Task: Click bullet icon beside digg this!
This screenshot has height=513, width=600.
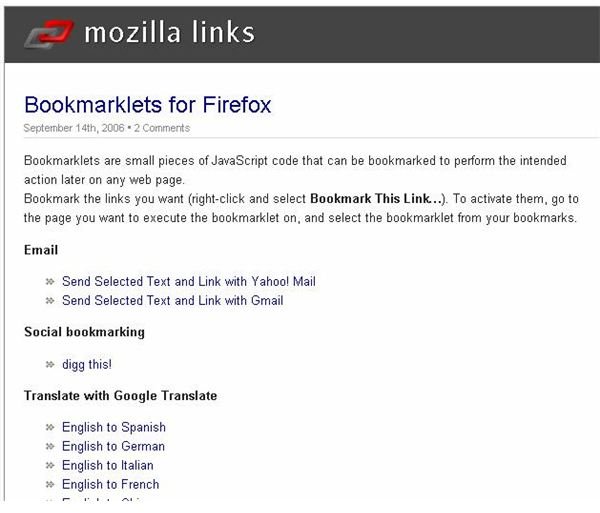Action: tap(50, 365)
